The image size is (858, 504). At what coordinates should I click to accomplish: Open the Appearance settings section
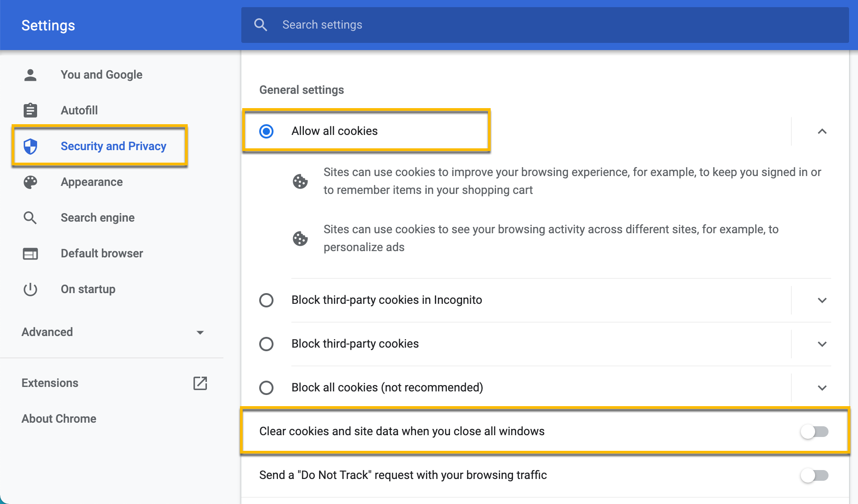click(92, 182)
